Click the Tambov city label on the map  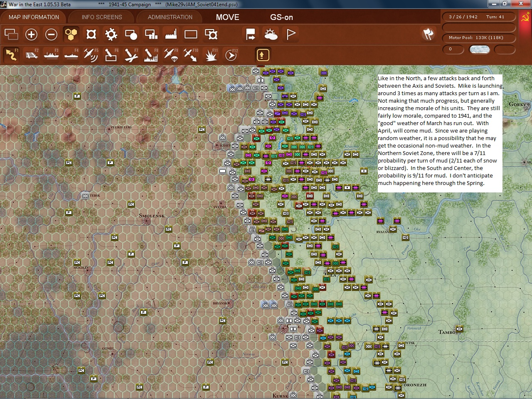point(448,332)
